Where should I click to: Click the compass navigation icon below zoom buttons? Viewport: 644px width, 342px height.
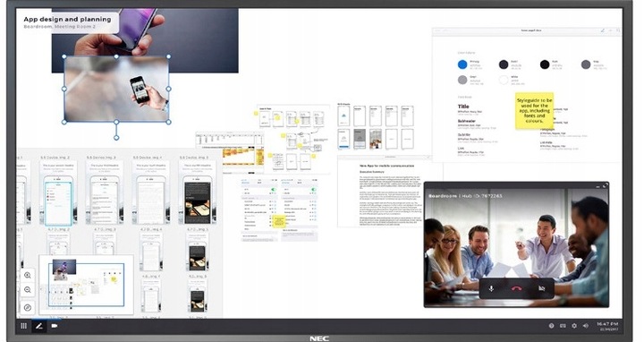pyautogui.click(x=28, y=307)
